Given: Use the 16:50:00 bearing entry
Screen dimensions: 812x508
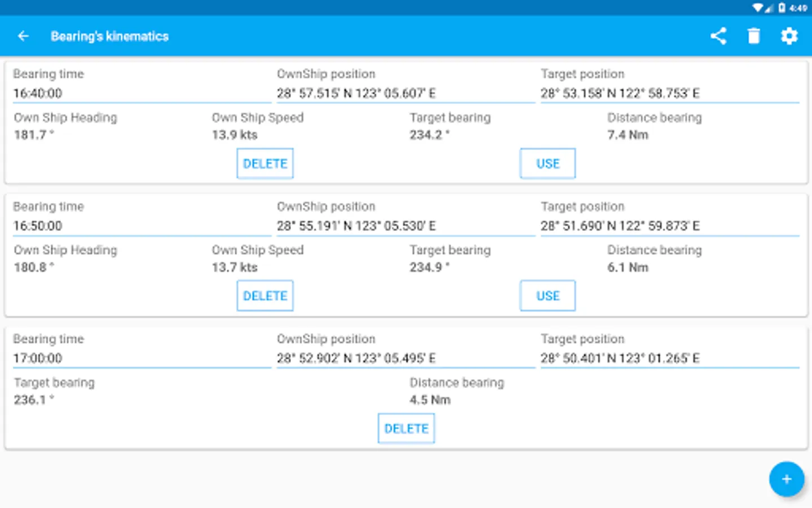Looking at the screenshot, I should (x=548, y=296).
